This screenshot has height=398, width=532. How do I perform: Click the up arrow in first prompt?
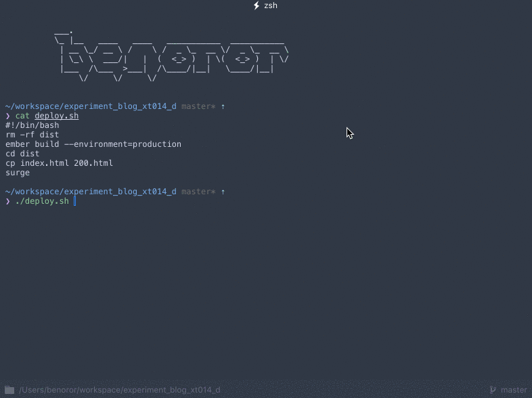click(x=223, y=106)
